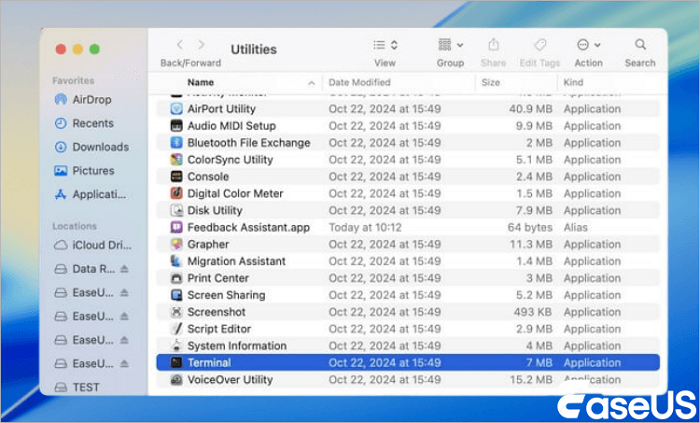Open the Group options dropdown
Viewport: 700px width, 423px height.
coord(450,45)
